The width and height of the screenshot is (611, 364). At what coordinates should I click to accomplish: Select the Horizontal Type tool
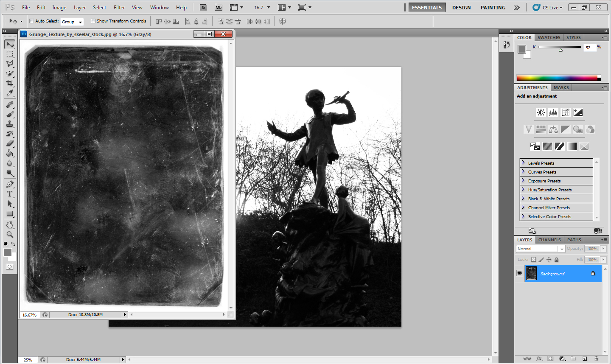(10, 194)
